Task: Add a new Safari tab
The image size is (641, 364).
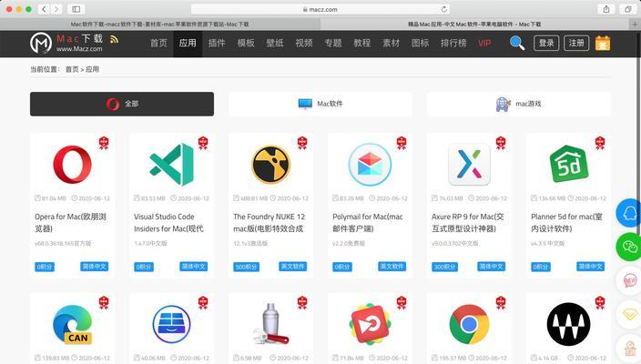Action: pos(635,25)
